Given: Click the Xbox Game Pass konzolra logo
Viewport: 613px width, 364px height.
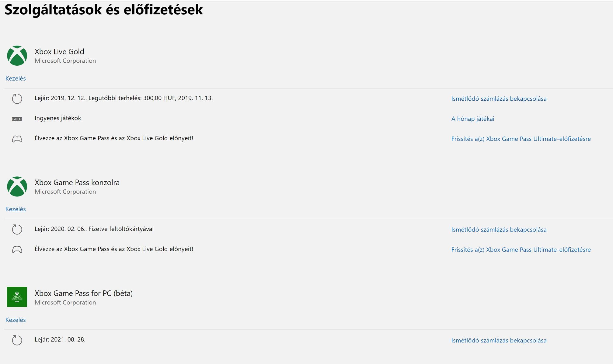Looking at the screenshot, I should [17, 186].
